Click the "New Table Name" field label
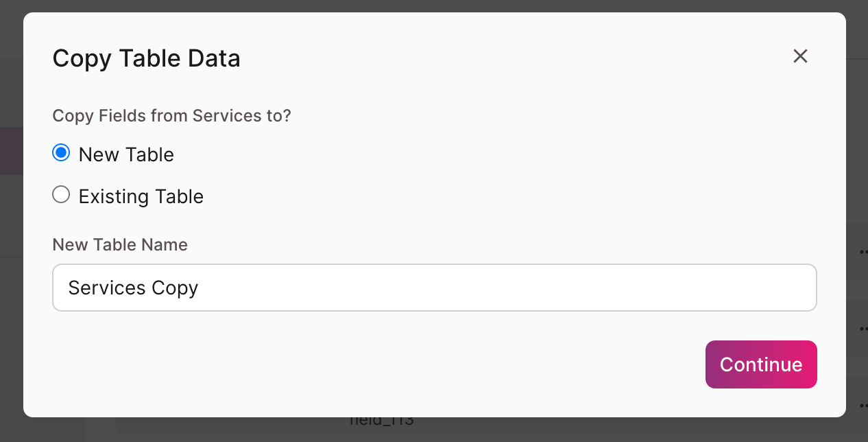This screenshot has width=868, height=442. point(120,245)
